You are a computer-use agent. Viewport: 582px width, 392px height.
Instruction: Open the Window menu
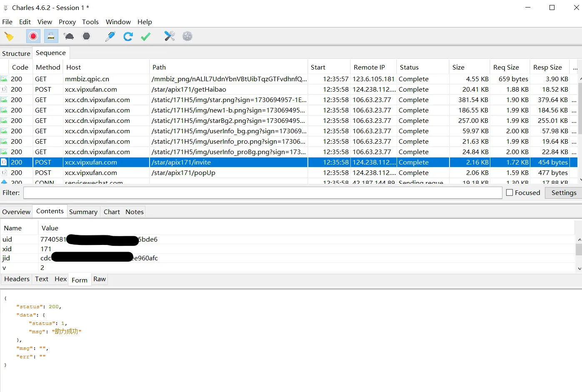(118, 22)
